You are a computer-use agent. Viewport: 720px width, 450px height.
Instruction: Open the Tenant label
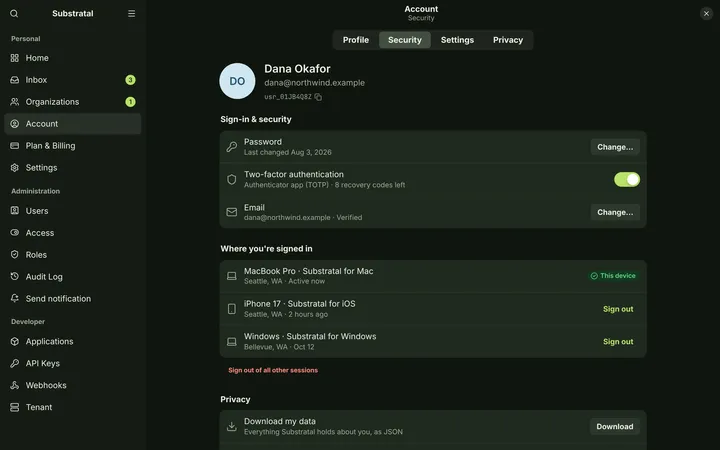pos(39,407)
